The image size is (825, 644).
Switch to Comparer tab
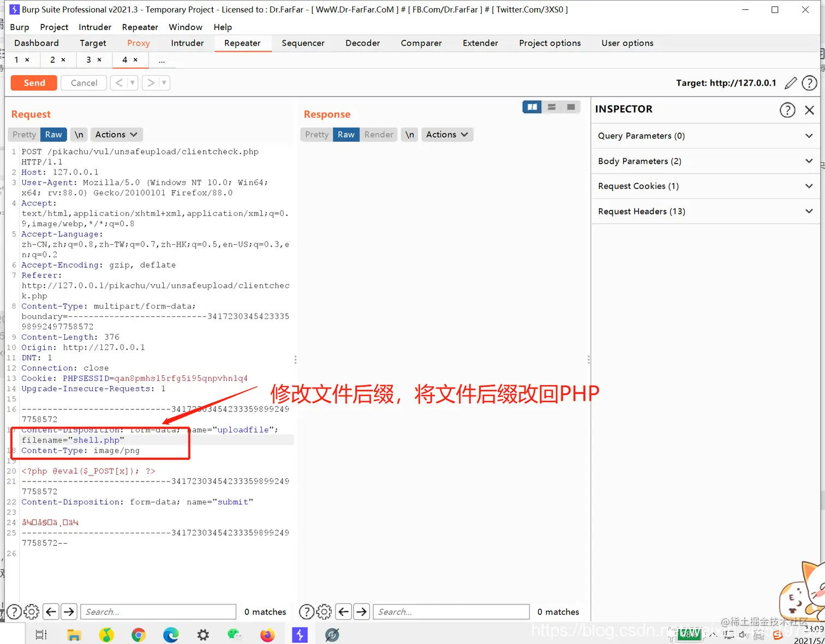[421, 43]
